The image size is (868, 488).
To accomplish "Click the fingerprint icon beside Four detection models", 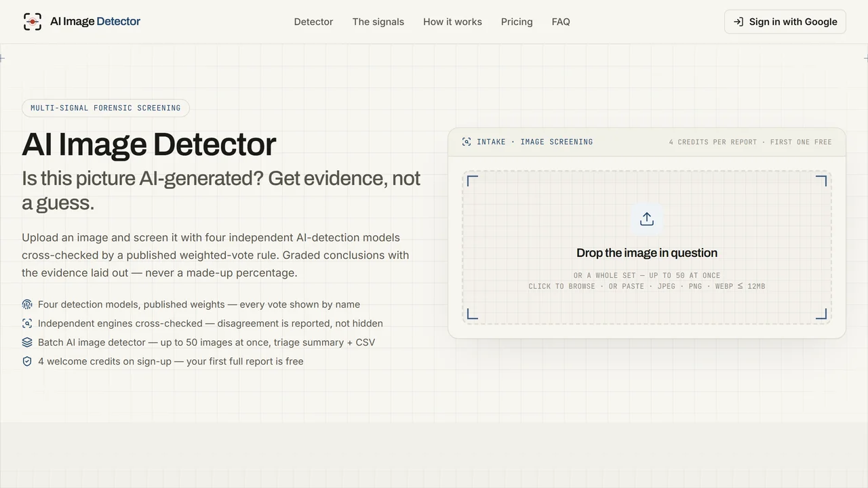I will coord(27,304).
